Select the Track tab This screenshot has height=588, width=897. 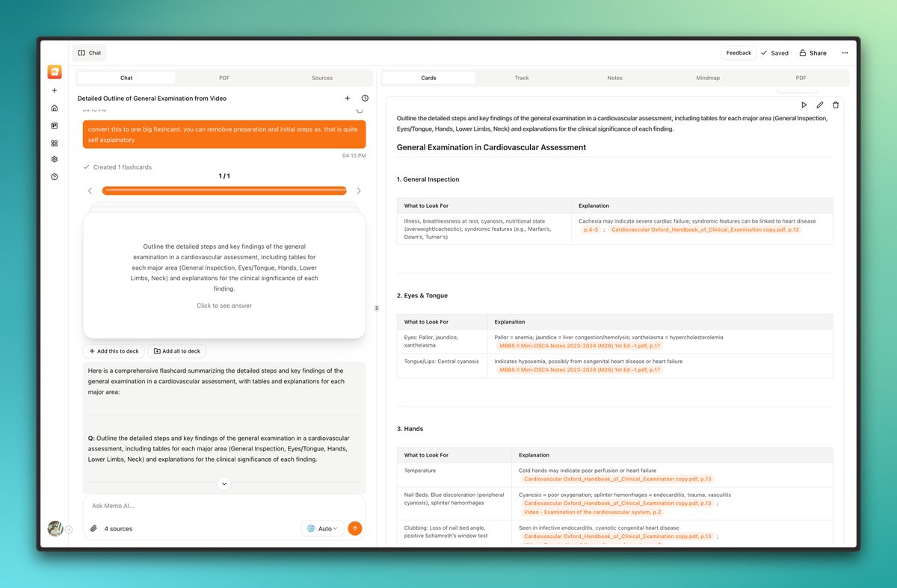tap(522, 78)
